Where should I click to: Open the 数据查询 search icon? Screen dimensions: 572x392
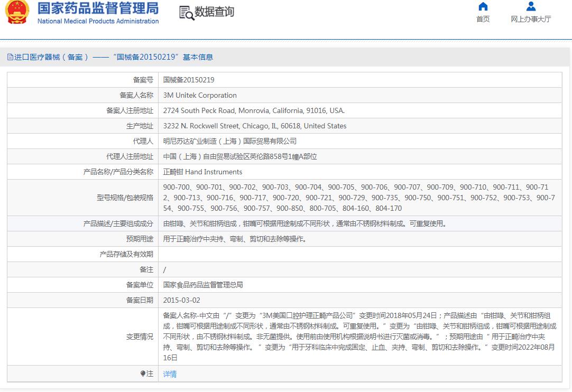point(187,13)
